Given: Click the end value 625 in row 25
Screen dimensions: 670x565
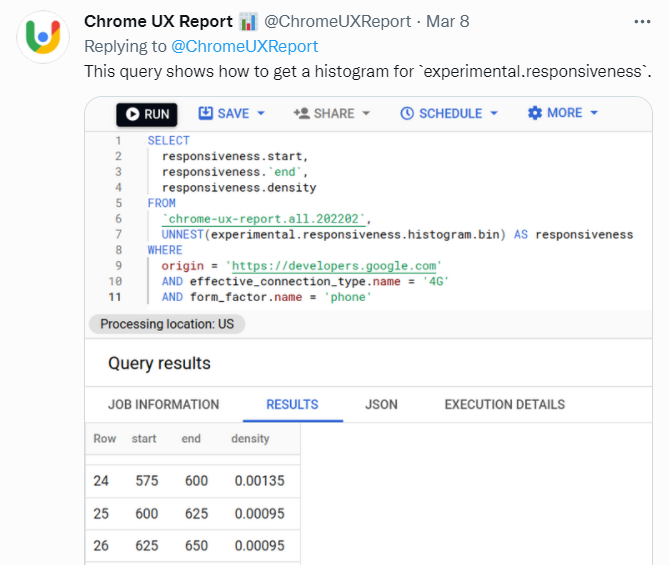Looking at the screenshot, I should (x=197, y=513).
